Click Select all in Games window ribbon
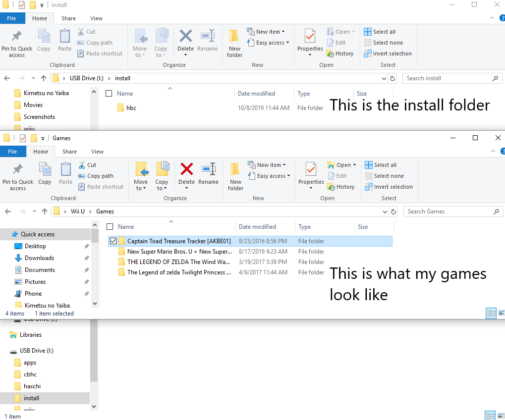This screenshot has height=420, width=505. [381, 165]
